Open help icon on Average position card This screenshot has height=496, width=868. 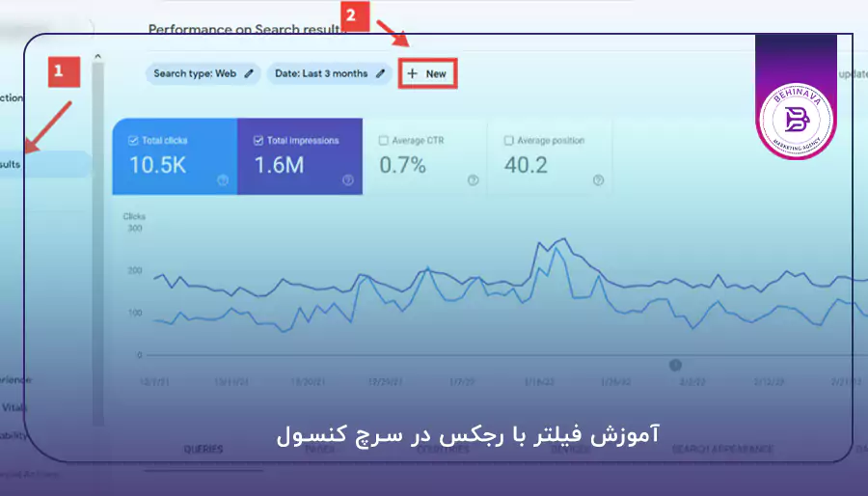pos(598,179)
